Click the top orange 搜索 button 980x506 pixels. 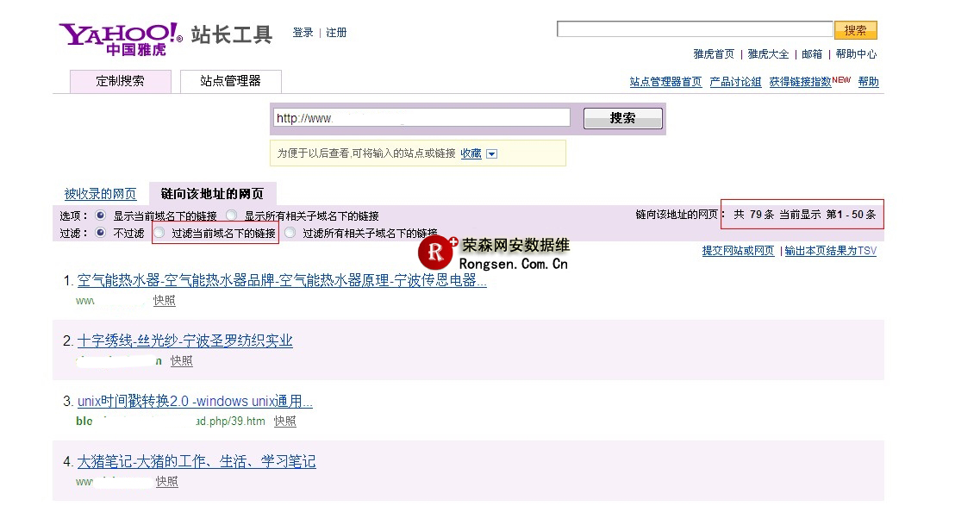pos(855,30)
